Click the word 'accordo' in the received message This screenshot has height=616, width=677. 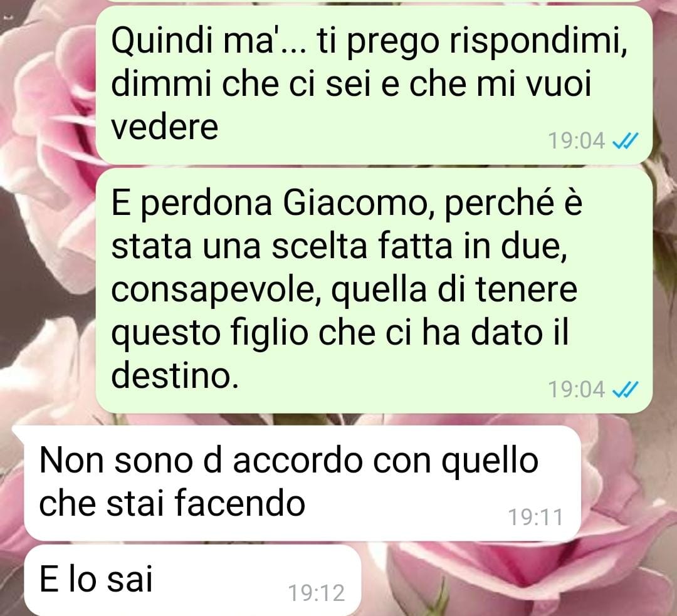pos(298,461)
